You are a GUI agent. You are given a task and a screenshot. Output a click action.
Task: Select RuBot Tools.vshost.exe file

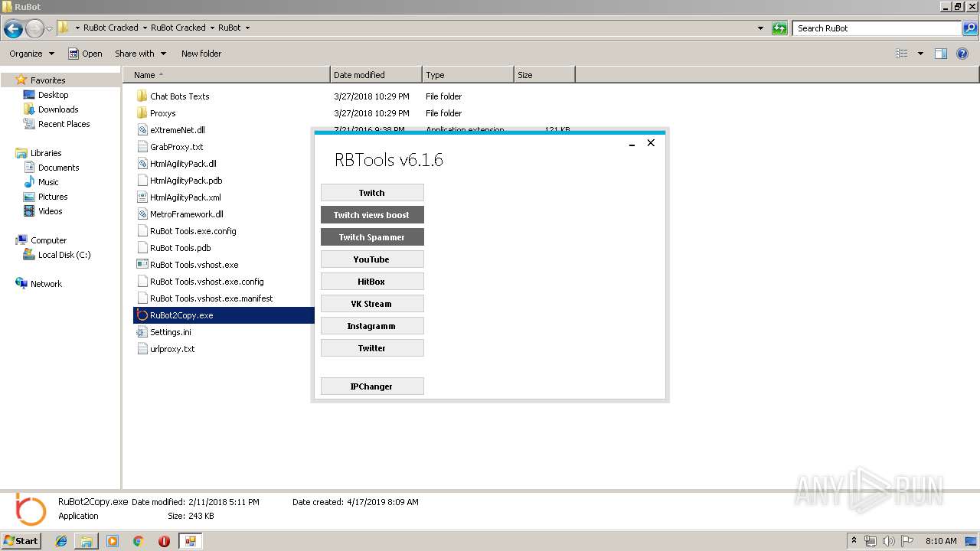pyautogui.click(x=194, y=265)
